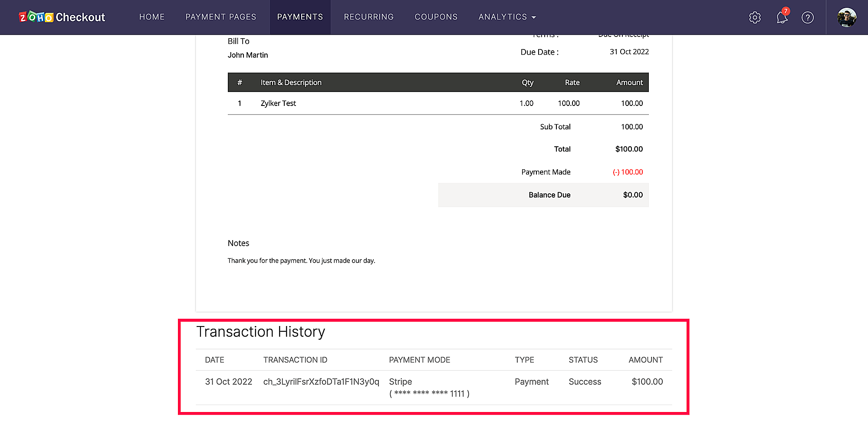This screenshot has height=422, width=868.
Task: Click the Stripe payment mode entry
Action: coord(400,382)
